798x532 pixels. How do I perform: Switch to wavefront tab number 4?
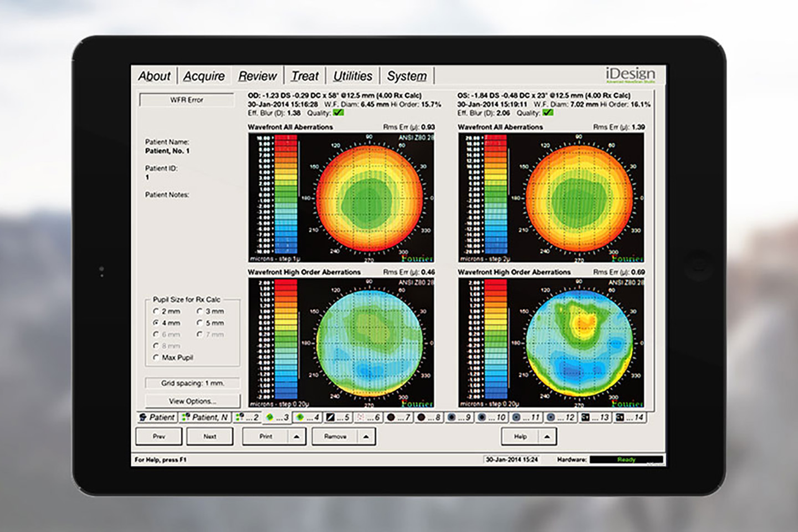tap(308, 417)
